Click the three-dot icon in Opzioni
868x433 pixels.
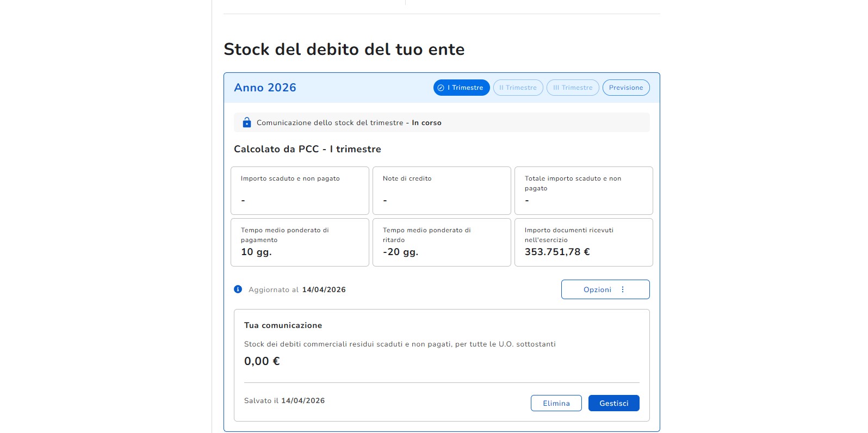623,289
